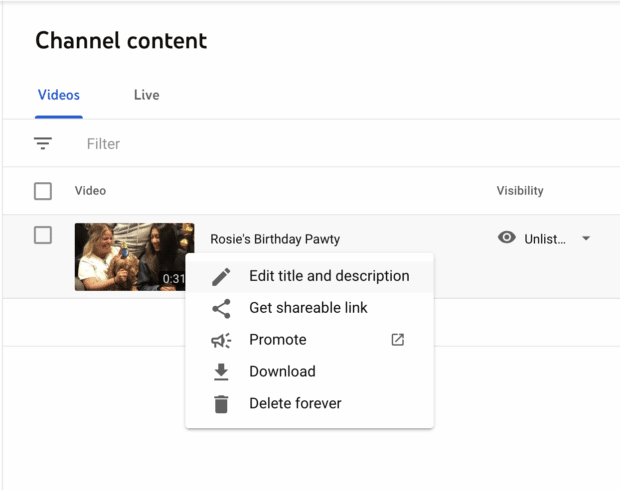Image resolution: width=620 pixels, height=490 pixels.
Task: Click the pencil edit icon in menu
Action: click(x=221, y=276)
